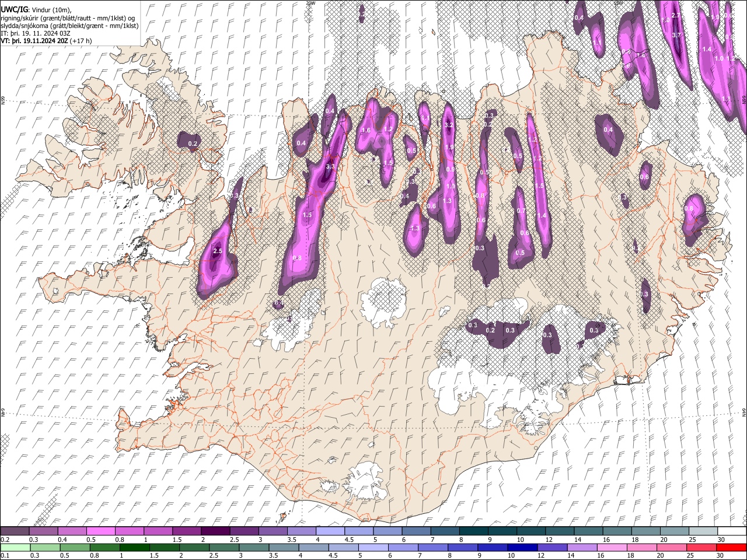Screen dimensions: 747x560
Task: Select the crimson 25 swatch, lower legend row
Action: 702,547
